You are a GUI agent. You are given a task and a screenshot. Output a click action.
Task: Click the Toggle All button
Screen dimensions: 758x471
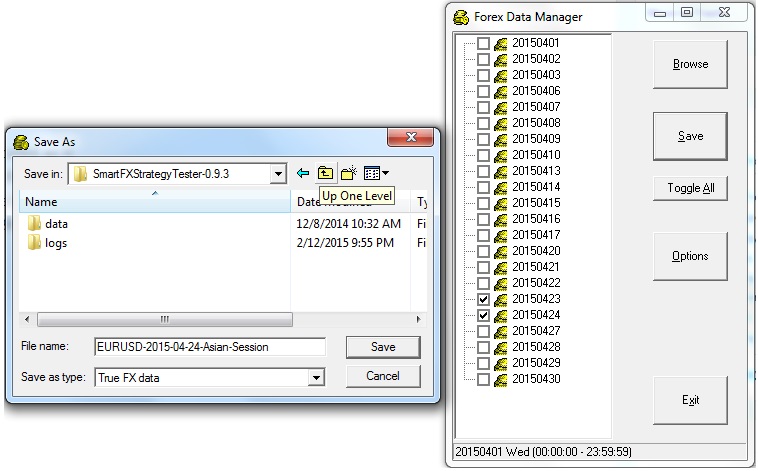(x=690, y=188)
